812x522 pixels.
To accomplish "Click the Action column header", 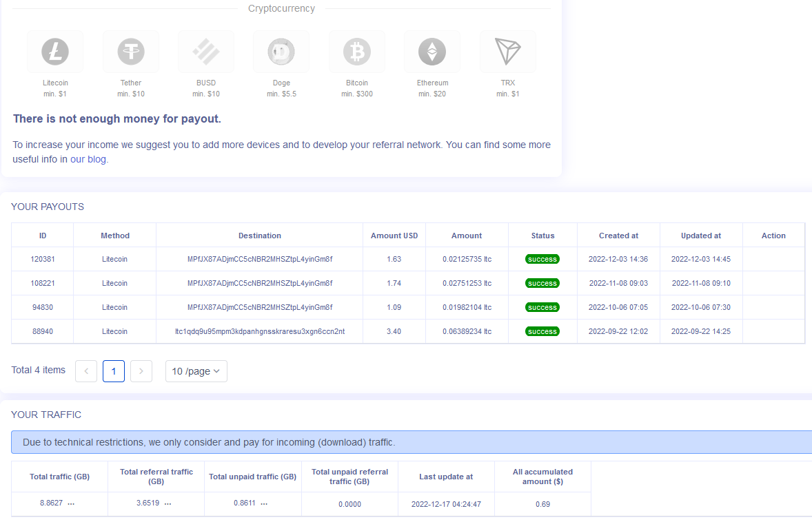I will [x=773, y=236].
